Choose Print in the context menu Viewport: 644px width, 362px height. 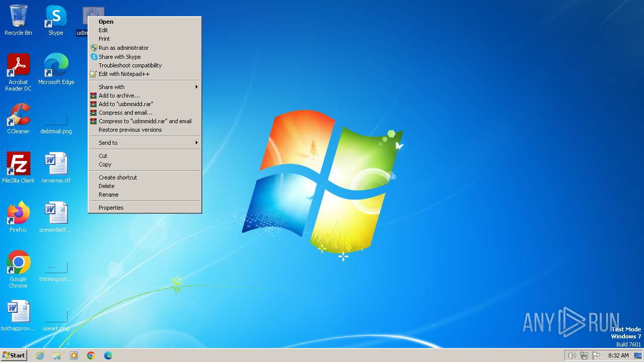pos(145,39)
